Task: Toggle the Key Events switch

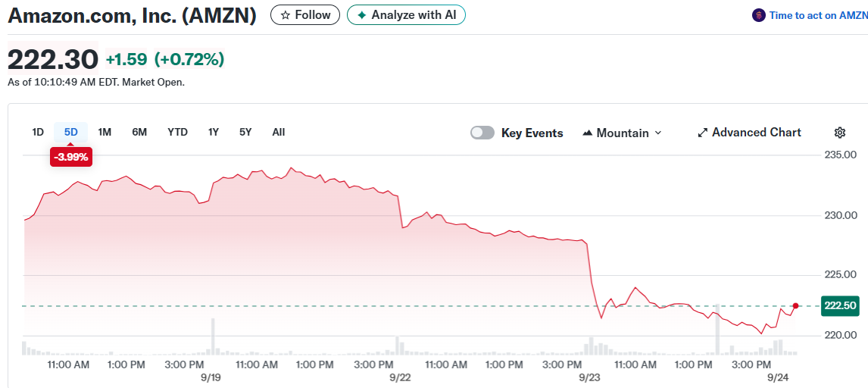Action: [482, 133]
